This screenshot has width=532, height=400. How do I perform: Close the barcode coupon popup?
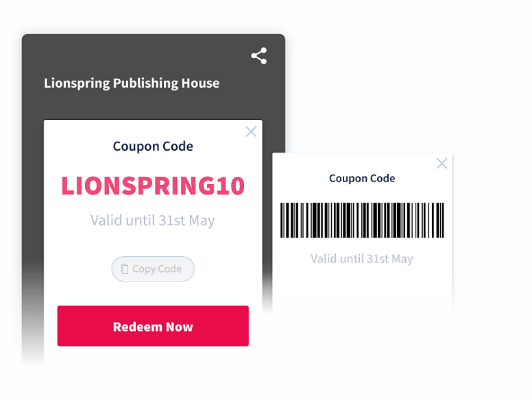(x=442, y=164)
